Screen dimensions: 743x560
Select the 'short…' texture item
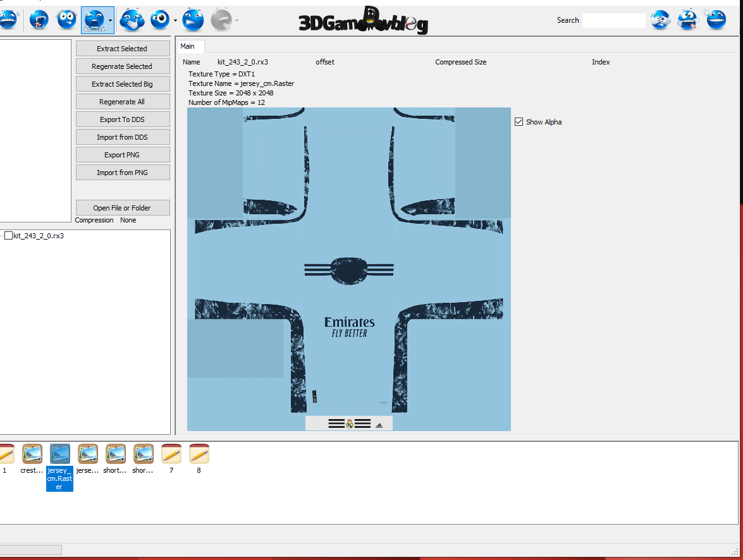tap(115, 458)
